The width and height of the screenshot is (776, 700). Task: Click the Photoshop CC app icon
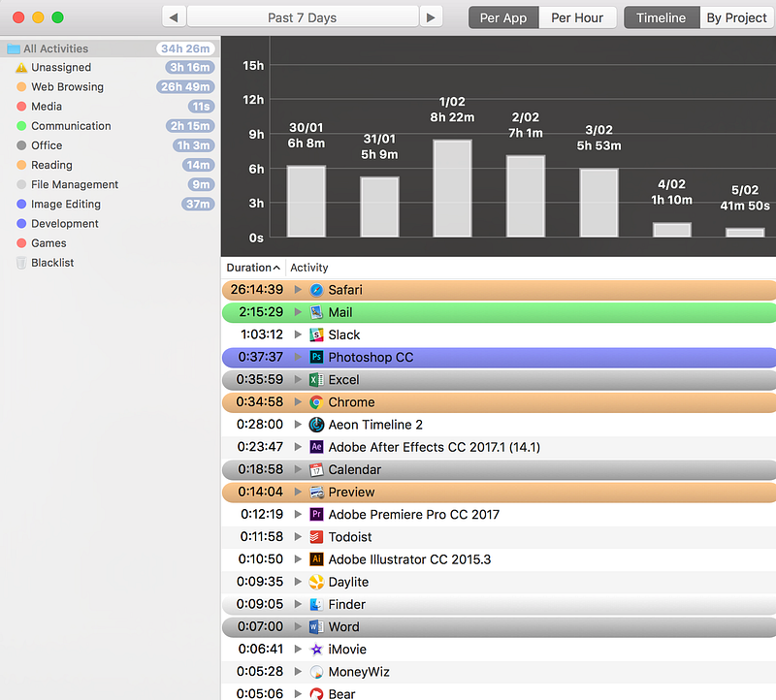tap(316, 357)
